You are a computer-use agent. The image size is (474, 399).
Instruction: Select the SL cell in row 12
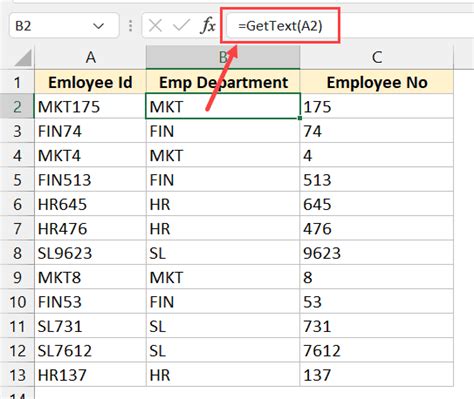(223, 350)
